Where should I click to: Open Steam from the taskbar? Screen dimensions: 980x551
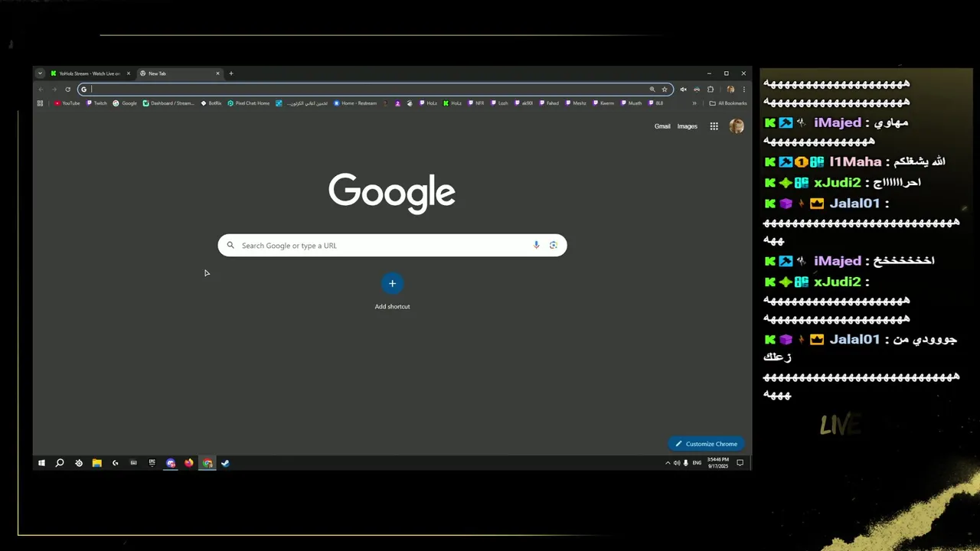click(225, 463)
